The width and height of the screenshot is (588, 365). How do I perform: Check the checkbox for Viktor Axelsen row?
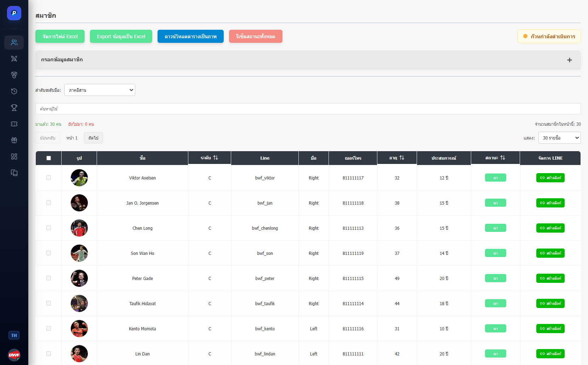click(x=48, y=178)
